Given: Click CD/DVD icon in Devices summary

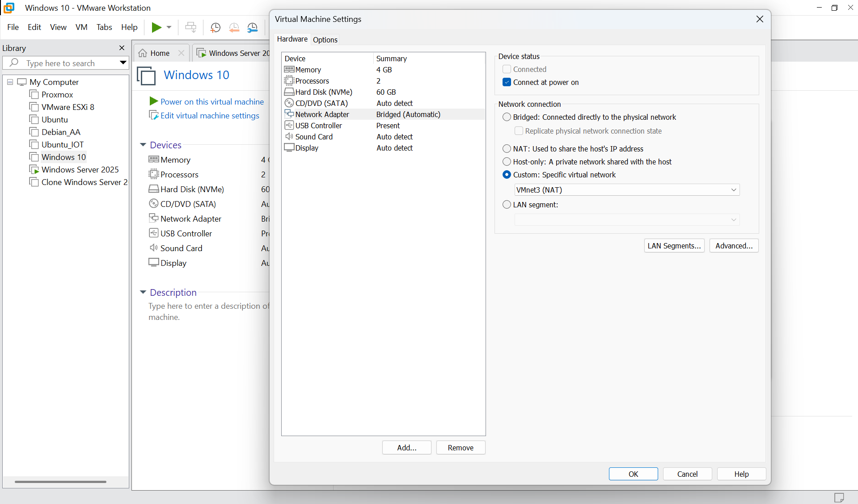Looking at the screenshot, I should [x=154, y=204].
